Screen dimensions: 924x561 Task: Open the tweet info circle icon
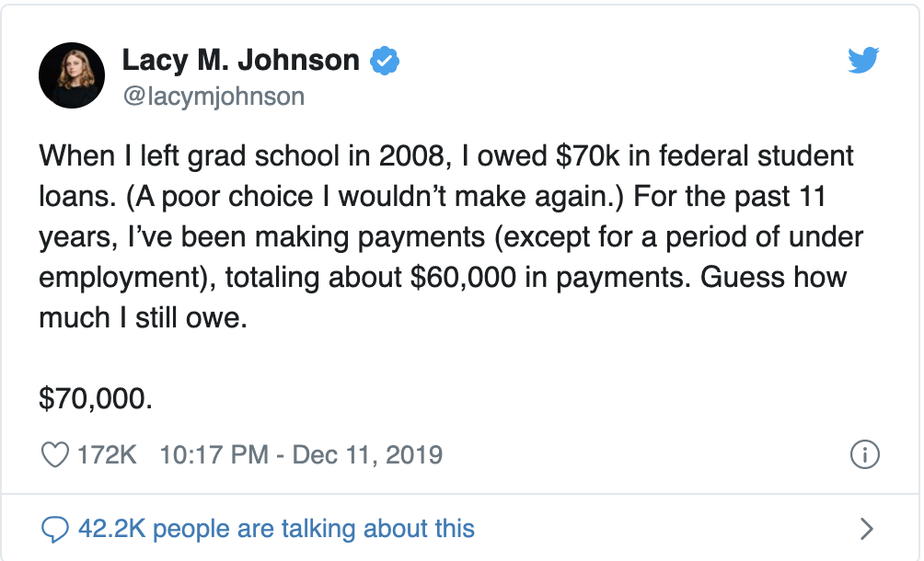pos(864,454)
